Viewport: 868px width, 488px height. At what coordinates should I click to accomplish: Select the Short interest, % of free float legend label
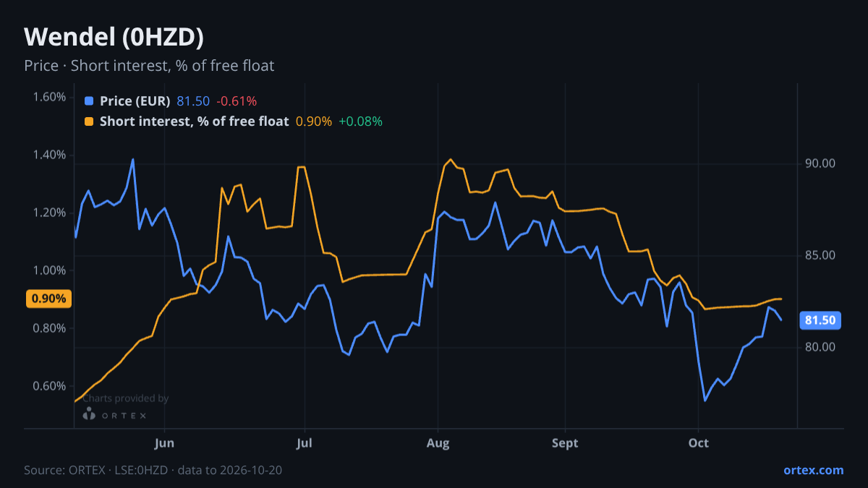(x=194, y=121)
